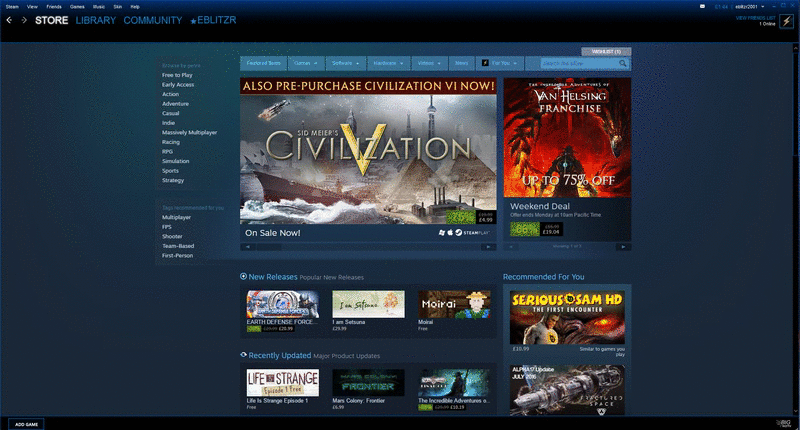Open the View menu
Viewport: 800px width, 430px height.
click(x=32, y=7)
